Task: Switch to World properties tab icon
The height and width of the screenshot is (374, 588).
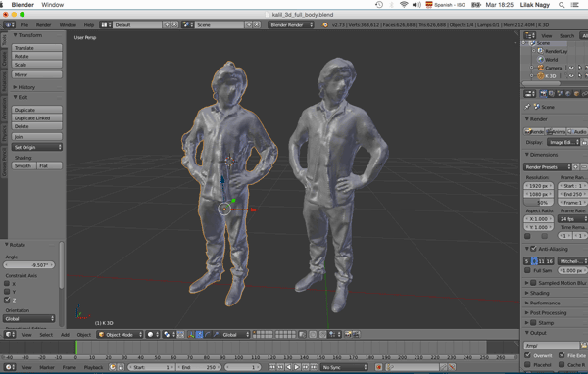Action: point(568,94)
